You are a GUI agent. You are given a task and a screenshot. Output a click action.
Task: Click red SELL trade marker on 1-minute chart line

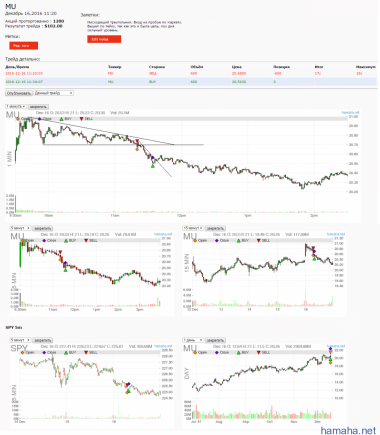(x=137, y=141)
